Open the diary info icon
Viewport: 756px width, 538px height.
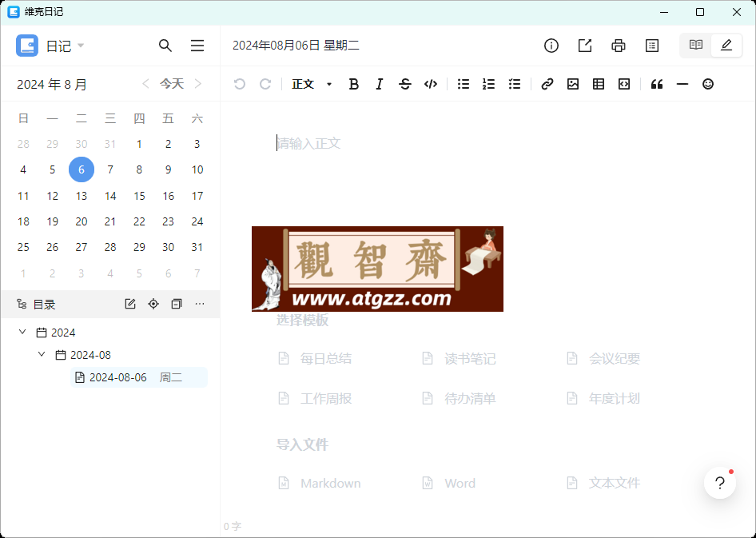pyautogui.click(x=551, y=46)
